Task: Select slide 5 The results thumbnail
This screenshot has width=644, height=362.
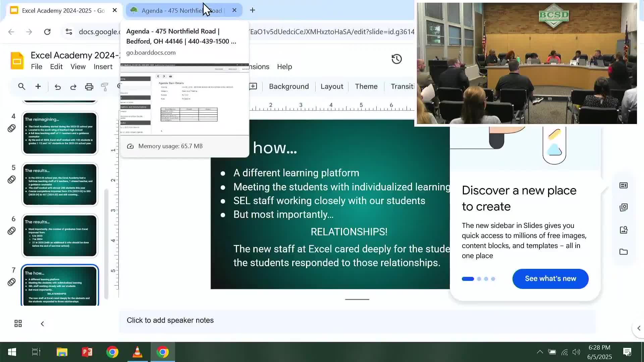Action: tap(60, 184)
